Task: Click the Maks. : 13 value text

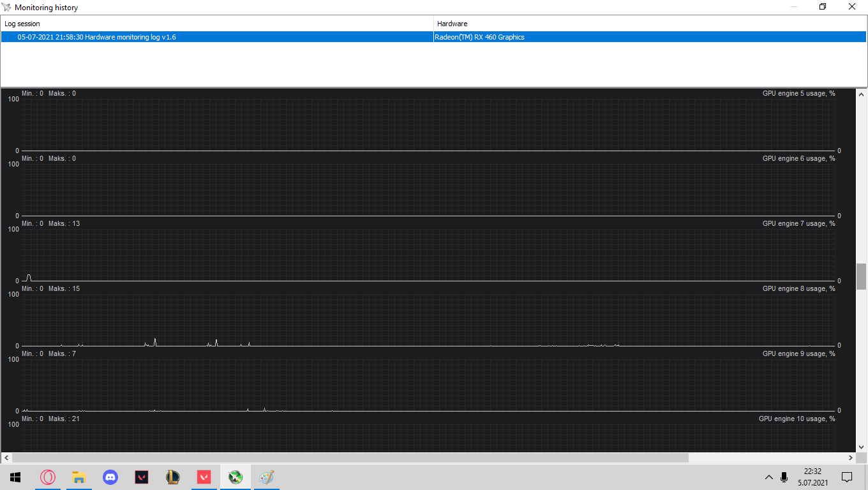Action: [x=64, y=224]
